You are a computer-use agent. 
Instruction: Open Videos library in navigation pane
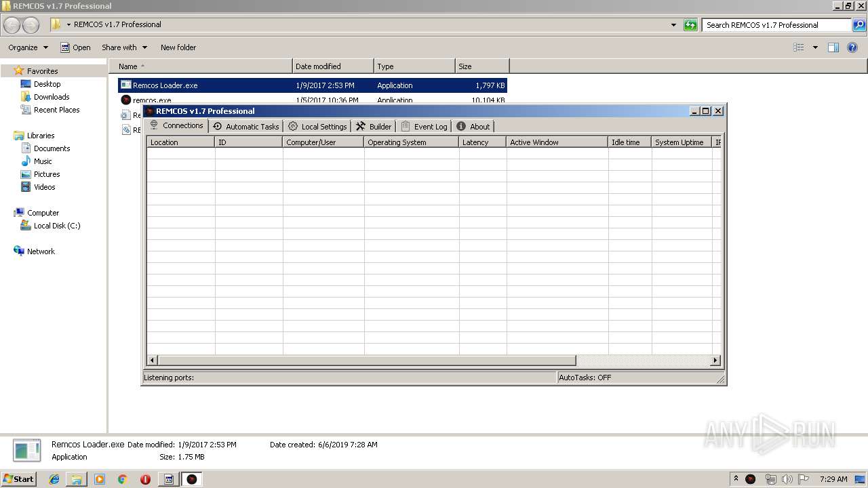pyautogui.click(x=44, y=187)
